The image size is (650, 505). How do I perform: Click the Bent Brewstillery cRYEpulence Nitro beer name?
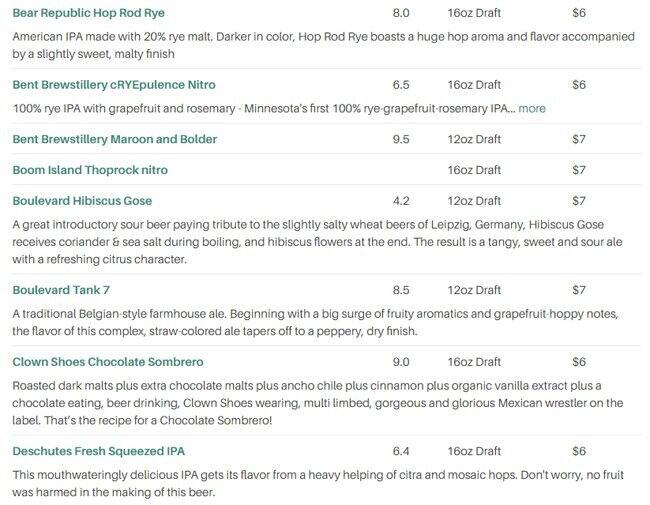click(113, 85)
